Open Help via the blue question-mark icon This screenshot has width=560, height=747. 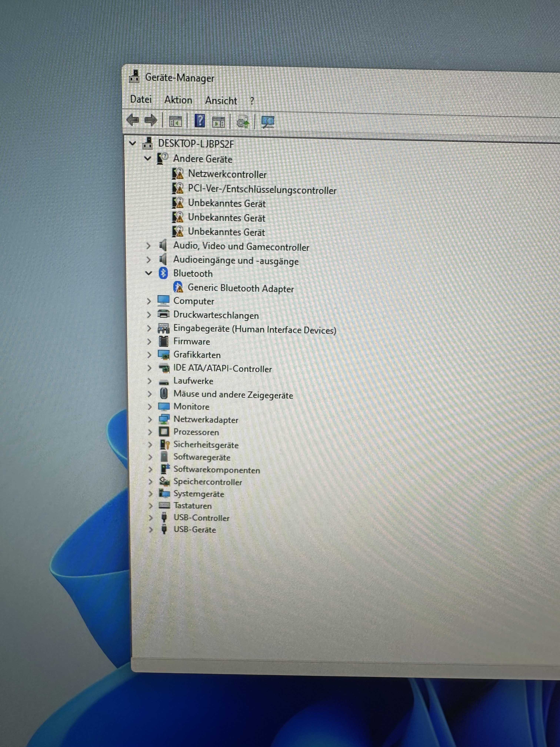point(200,121)
